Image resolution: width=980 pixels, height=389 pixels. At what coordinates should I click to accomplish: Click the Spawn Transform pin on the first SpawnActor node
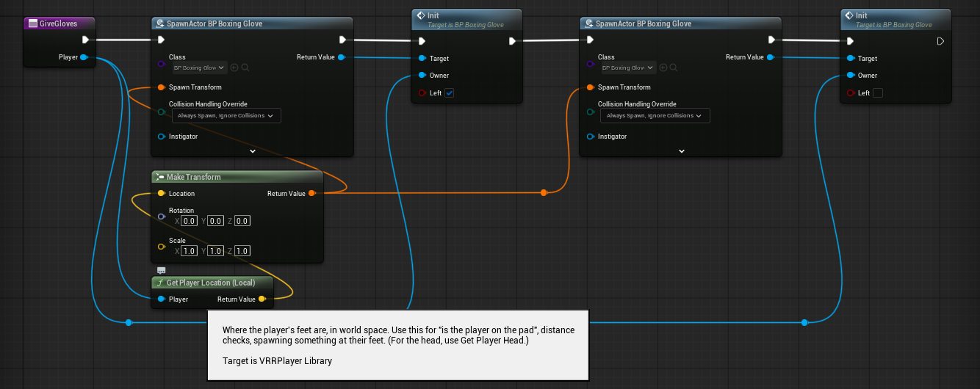click(x=162, y=87)
